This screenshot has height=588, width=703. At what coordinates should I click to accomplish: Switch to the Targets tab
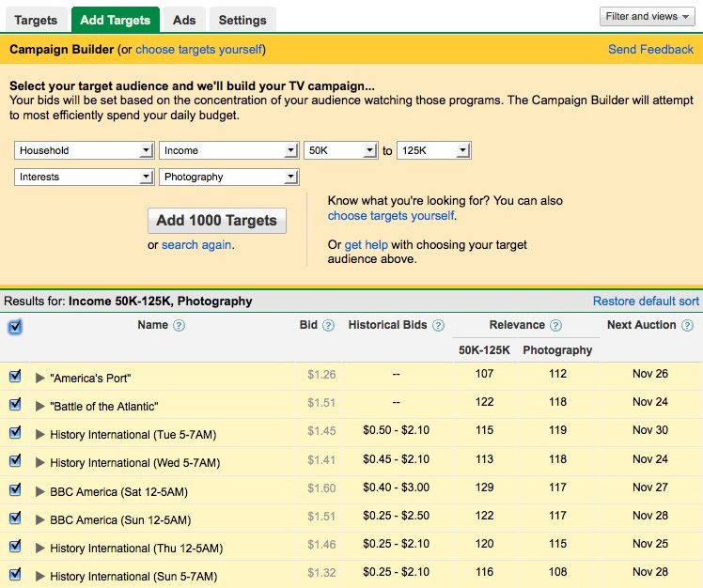click(36, 20)
